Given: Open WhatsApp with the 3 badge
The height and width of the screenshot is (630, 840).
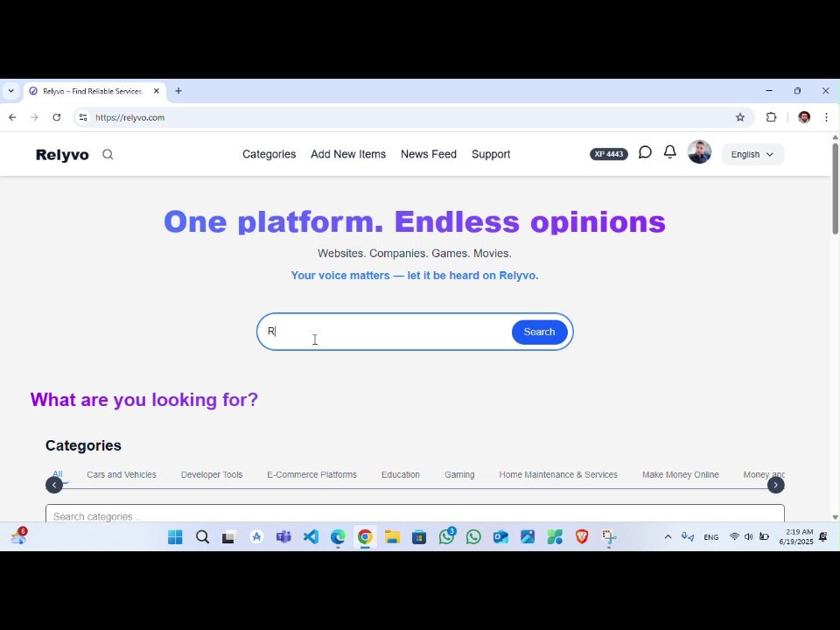Looking at the screenshot, I should click(x=447, y=536).
